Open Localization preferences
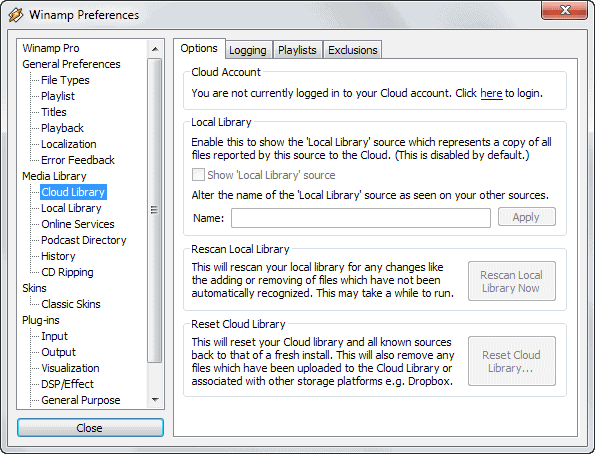The image size is (595, 454). (69, 144)
